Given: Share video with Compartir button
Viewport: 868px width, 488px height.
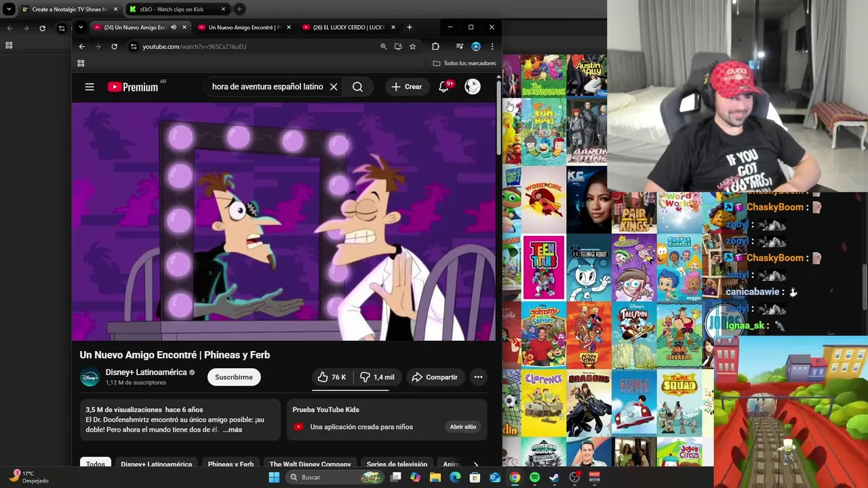Looking at the screenshot, I should point(435,377).
